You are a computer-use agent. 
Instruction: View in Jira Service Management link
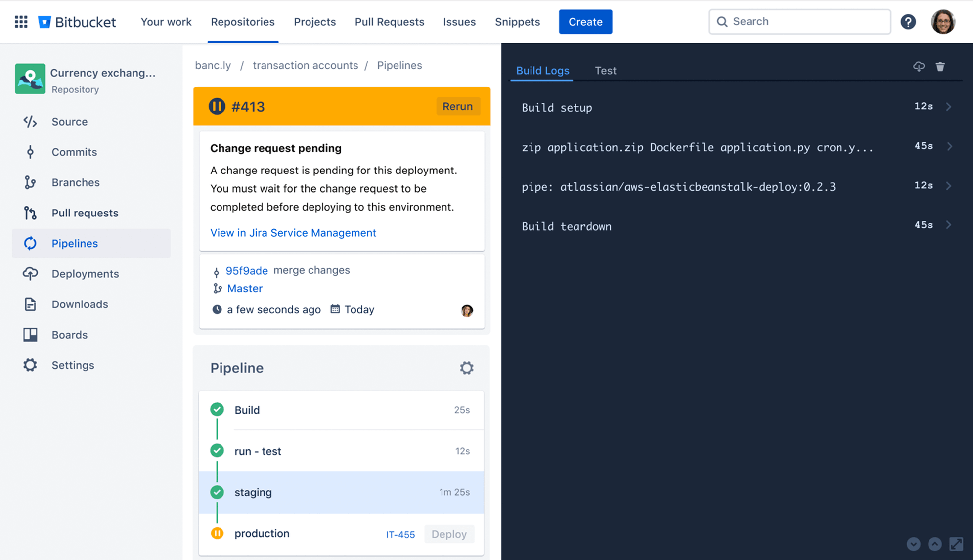[x=293, y=233]
